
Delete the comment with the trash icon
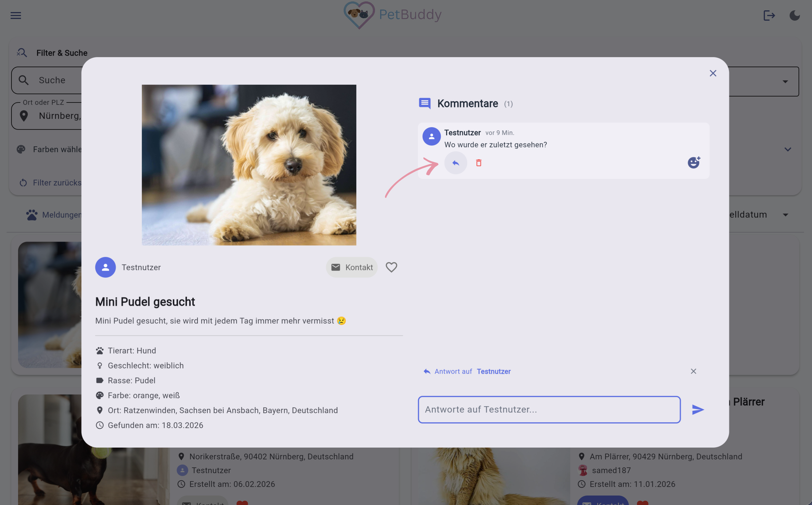click(479, 163)
